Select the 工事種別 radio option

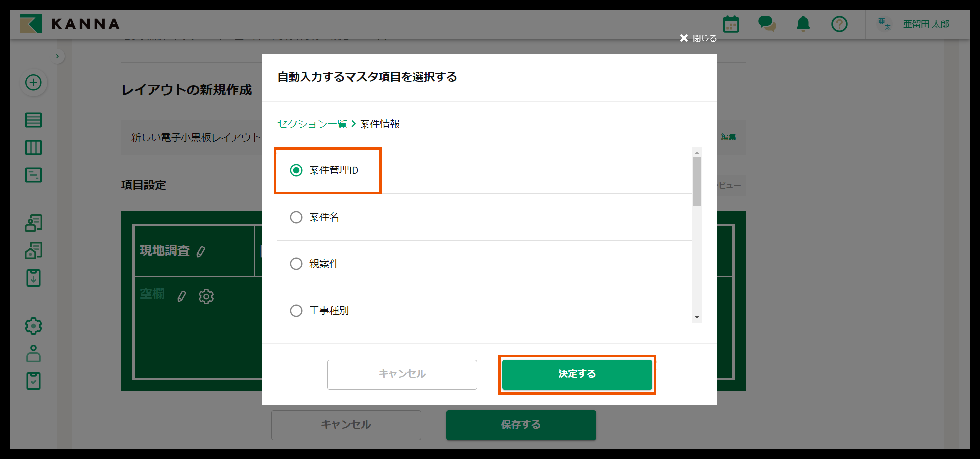[296, 311]
